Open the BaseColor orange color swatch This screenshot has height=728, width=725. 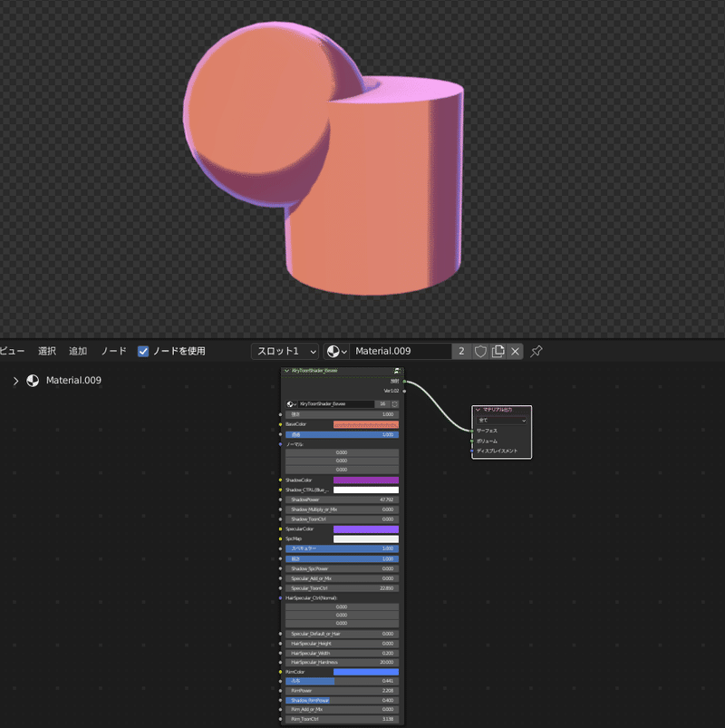[x=366, y=424]
